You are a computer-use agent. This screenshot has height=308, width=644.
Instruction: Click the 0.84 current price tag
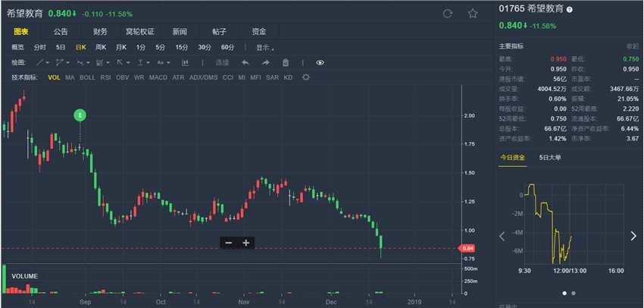(x=467, y=248)
